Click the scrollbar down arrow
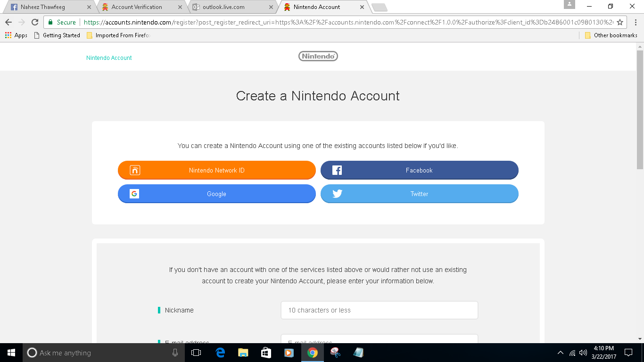The height and width of the screenshot is (362, 644). coord(640,338)
